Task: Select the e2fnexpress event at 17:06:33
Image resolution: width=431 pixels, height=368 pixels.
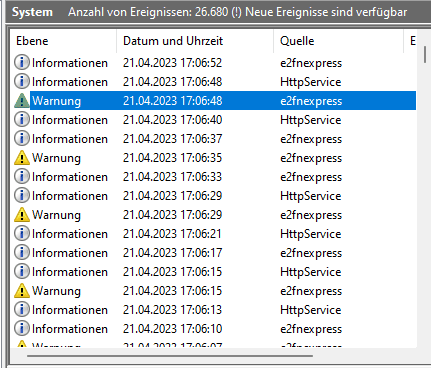Action: click(x=213, y=177)
